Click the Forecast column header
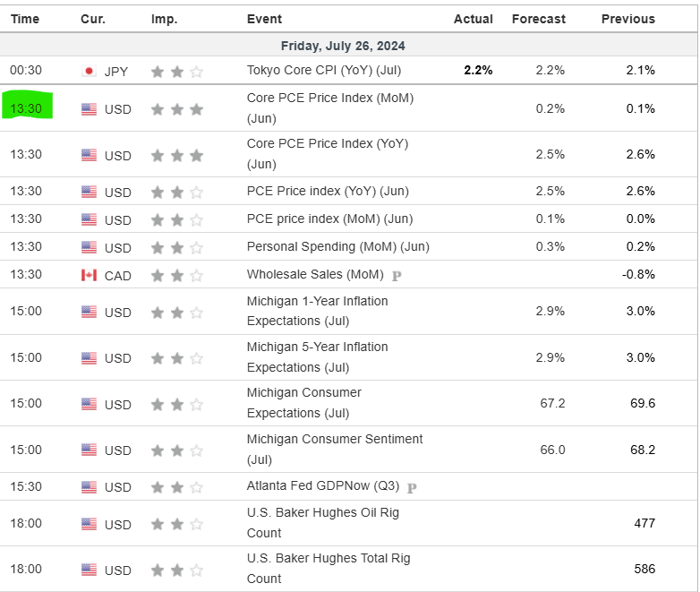This screenshot has height=592, width=700. [x=538, y=19]
